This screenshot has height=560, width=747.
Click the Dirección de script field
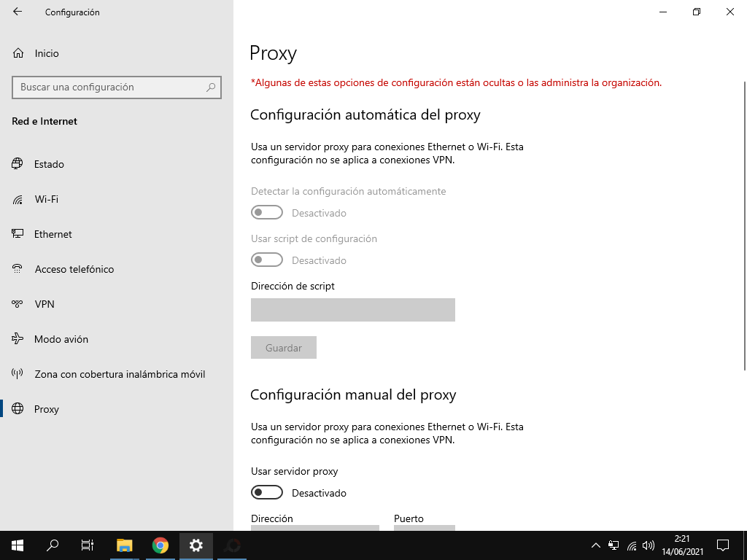[x=353, y=310]
